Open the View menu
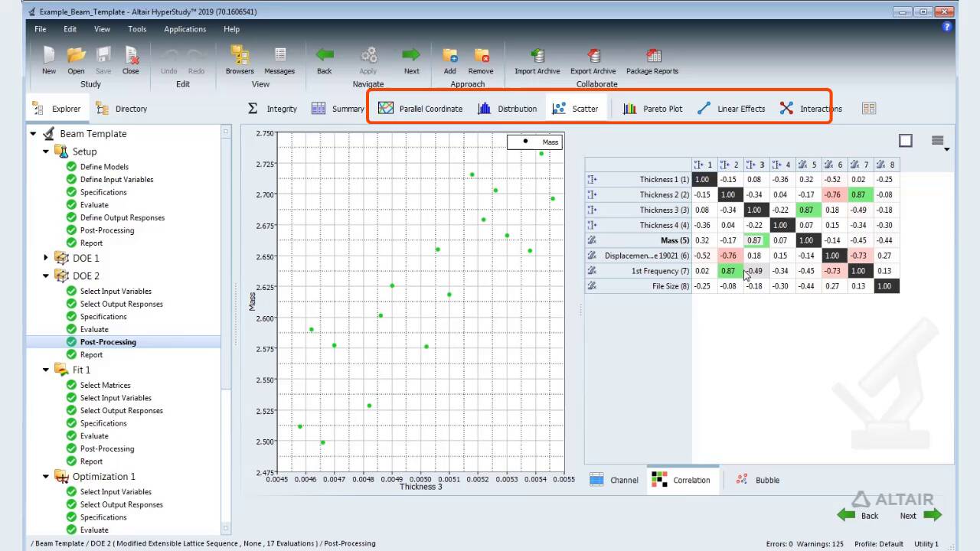980x551 pixels. click(x=102, y=29)
